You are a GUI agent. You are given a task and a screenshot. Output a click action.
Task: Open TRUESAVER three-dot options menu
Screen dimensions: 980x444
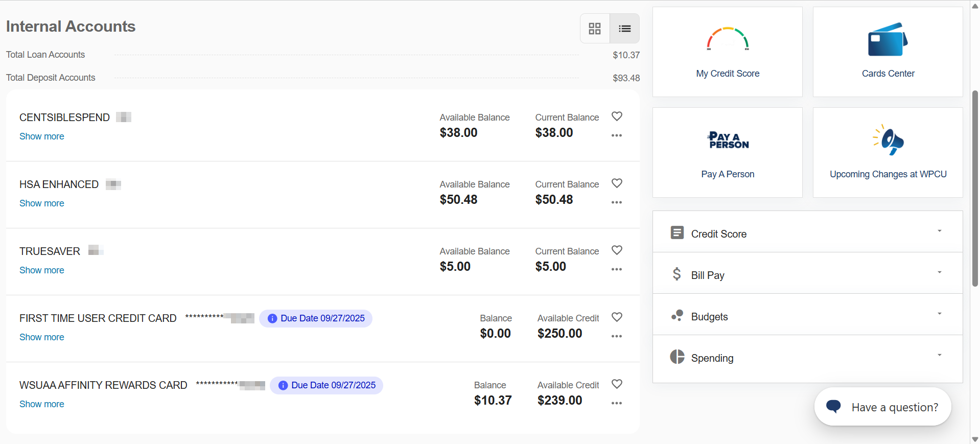coord(617,270)
